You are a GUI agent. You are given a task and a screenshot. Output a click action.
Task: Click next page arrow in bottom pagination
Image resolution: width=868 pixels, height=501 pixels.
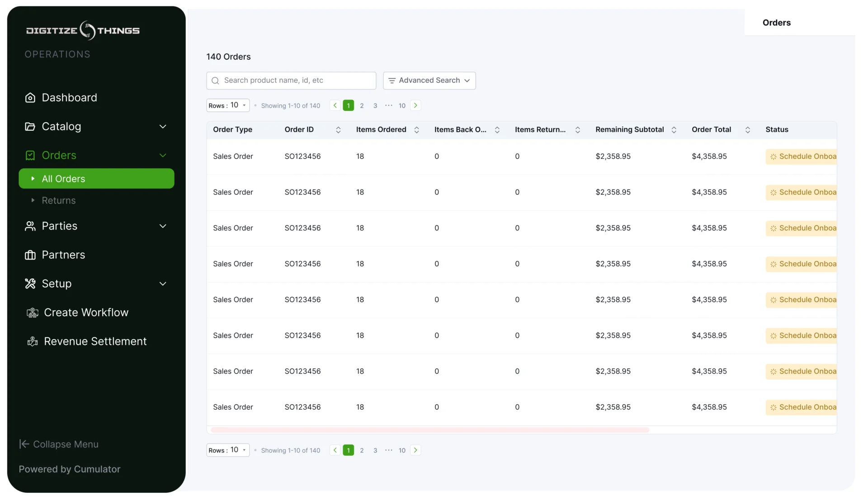[x=415, y=450]
